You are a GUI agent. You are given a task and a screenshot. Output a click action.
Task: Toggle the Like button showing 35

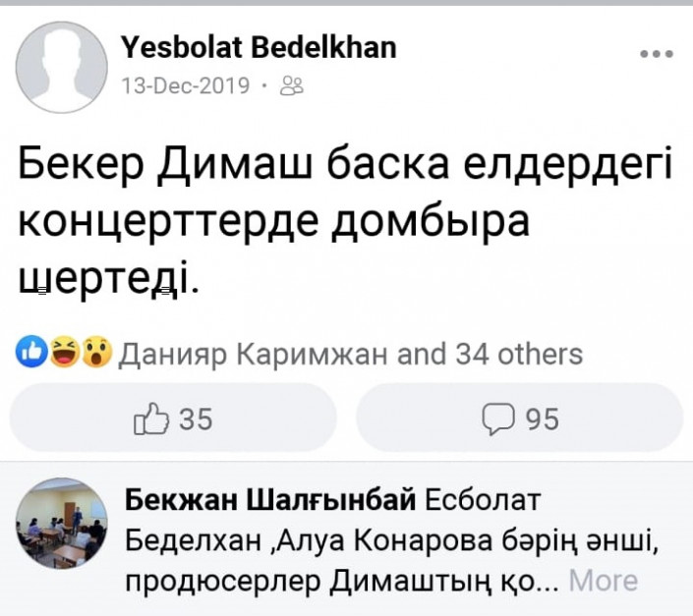click(x=173, y=419)
